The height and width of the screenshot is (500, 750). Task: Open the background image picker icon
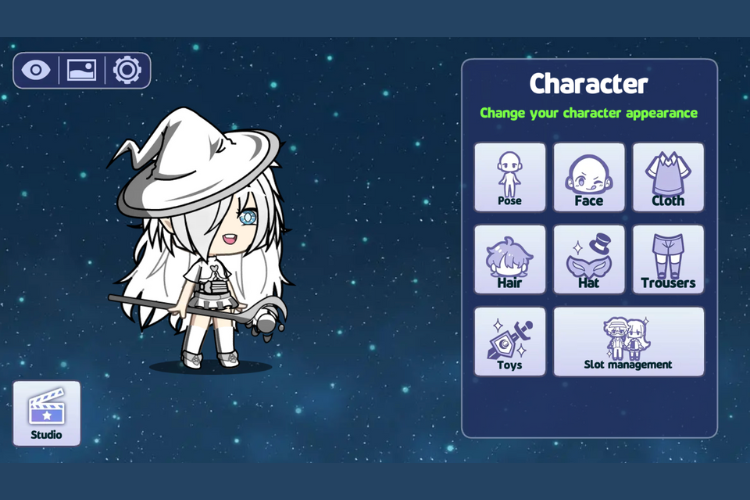point(81,70)
